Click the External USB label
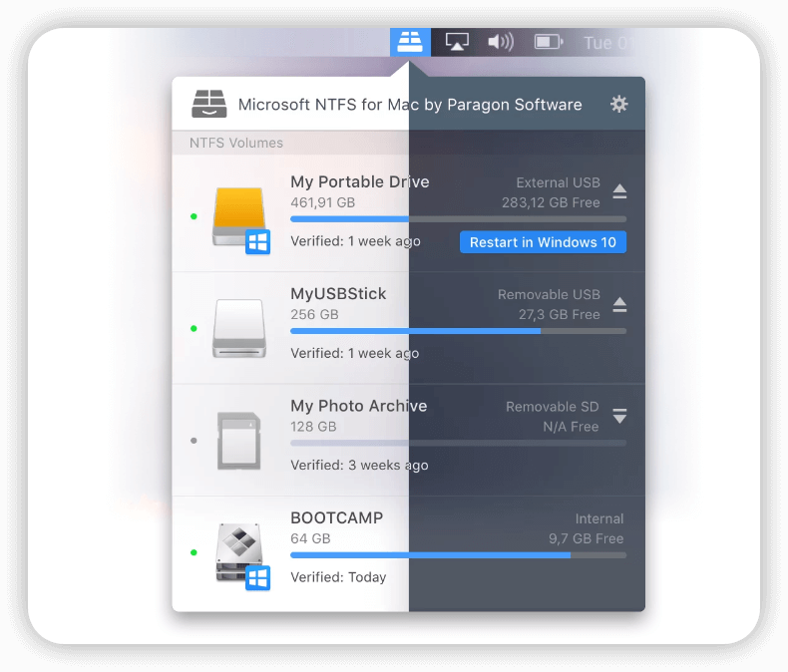The height and width of the screenshot is (672, 788). pos(559,182)
